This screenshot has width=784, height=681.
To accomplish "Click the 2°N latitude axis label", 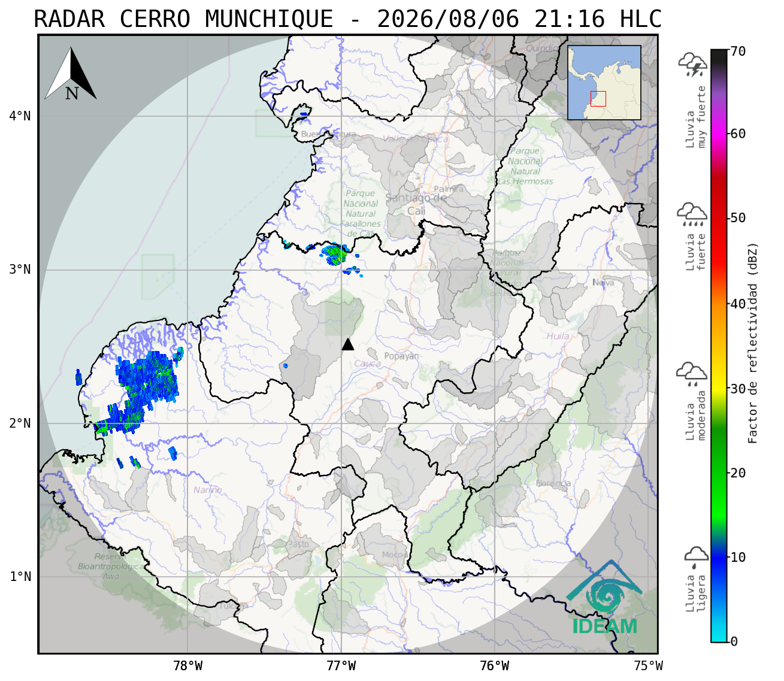I will 20,423.
